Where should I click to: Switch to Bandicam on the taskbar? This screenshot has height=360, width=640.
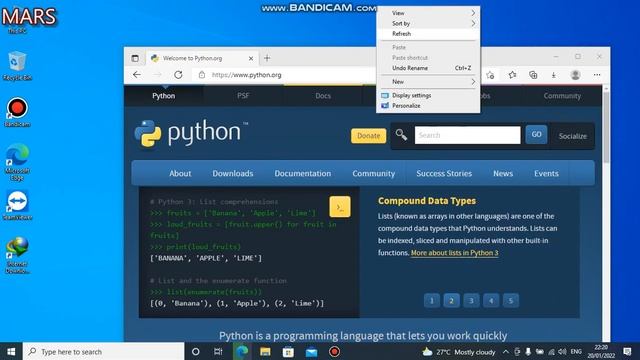334,351
